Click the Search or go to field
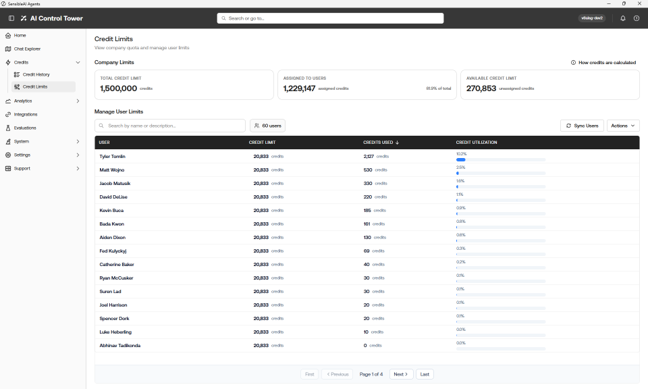The height and width of the screenshot is (389, 648). pos(330,18)
